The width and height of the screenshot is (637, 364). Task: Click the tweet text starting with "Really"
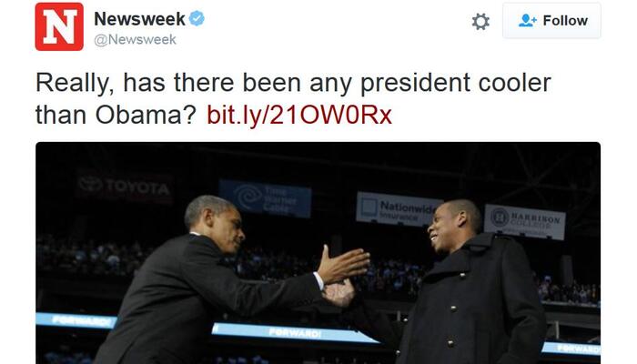click(293, 98)
